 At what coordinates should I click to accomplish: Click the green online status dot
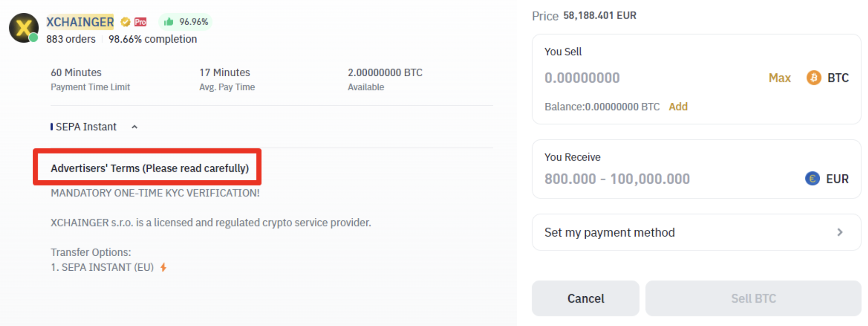(34, 38)
